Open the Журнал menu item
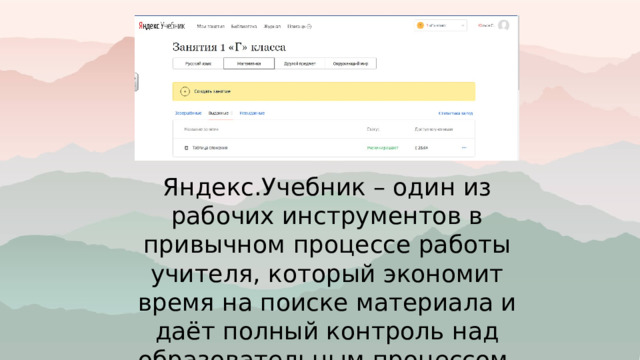This screenshot has height=360, width=640. (x=272, y=26)
